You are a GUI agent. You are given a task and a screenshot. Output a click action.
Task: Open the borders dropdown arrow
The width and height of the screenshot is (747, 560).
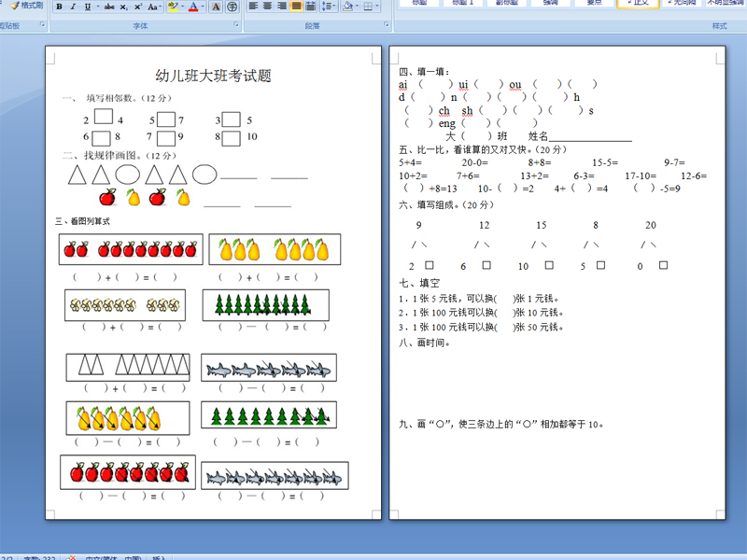(x=377, y=6)
